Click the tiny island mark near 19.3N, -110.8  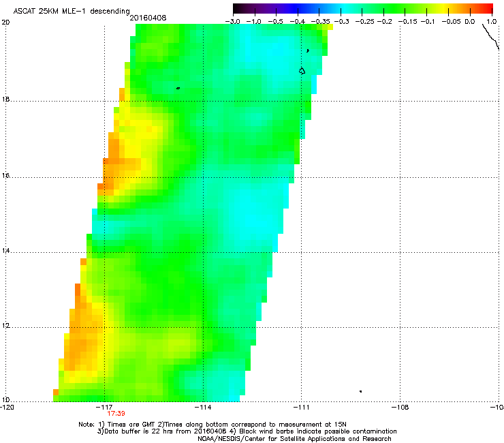click(308, 50)
